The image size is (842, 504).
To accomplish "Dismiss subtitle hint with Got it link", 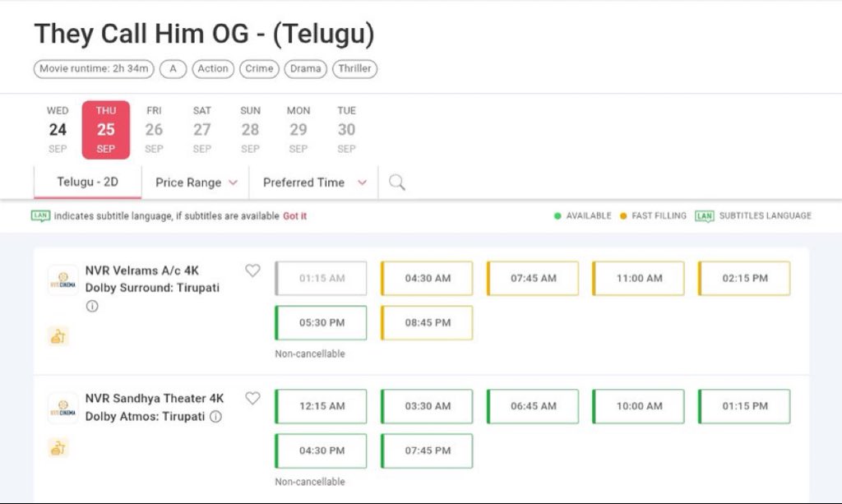I will [x=295, y=215].
